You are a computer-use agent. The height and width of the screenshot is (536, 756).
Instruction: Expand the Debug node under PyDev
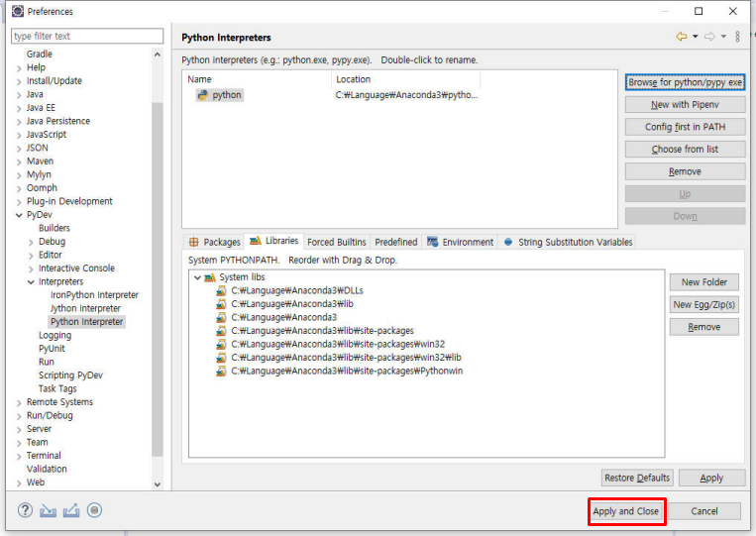[31, 242]
